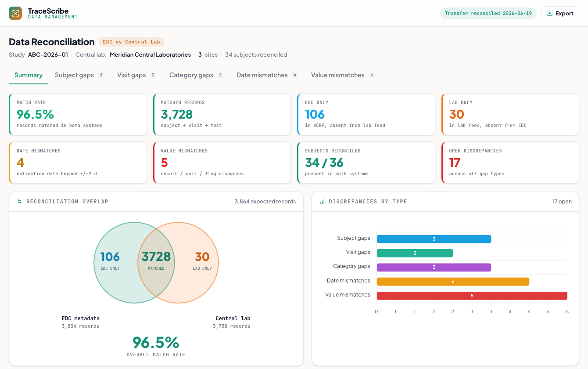Click the teal Visit gaps bar
Screen dimensions: 588x369
point(415,253)
